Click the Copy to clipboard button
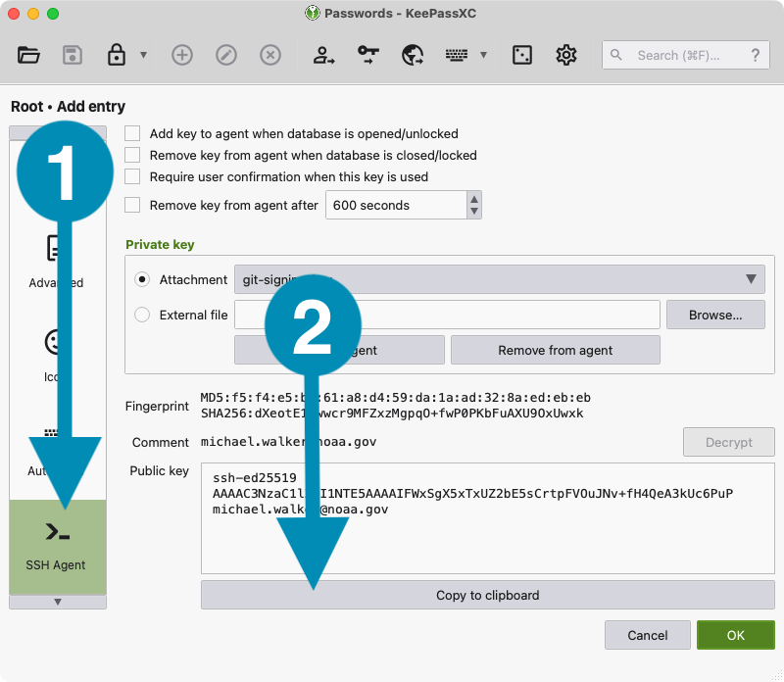The width and height of the screenshot is (784, 682). pyautogui.click(x=487, y=595)
